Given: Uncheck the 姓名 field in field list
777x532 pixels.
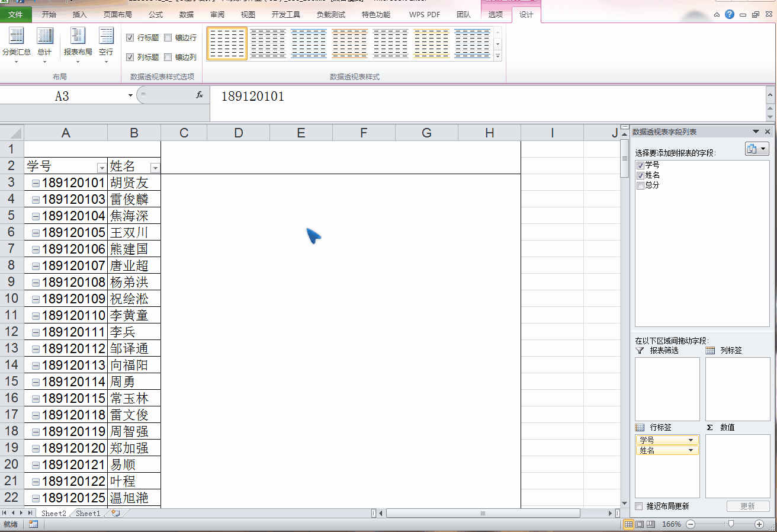Looking at the screenshot, I should pyautogui.click(x=640, y=175).
